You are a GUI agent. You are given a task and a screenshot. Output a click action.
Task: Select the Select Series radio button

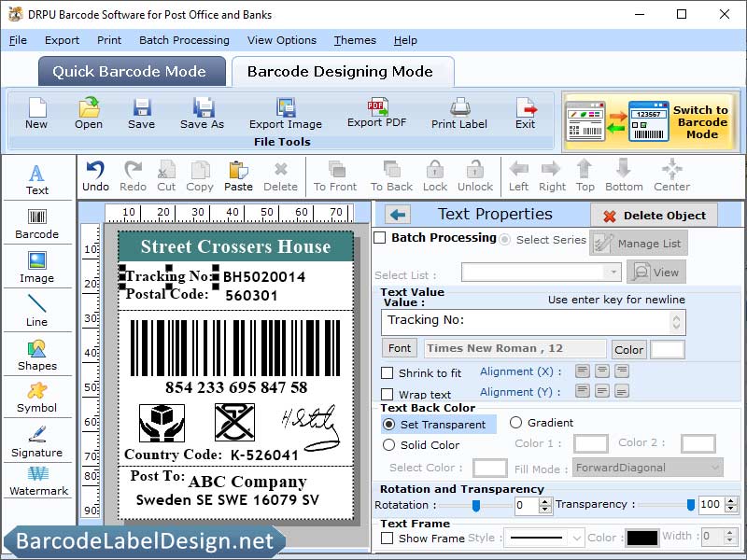pyautogui.click(x=505, y=240)
